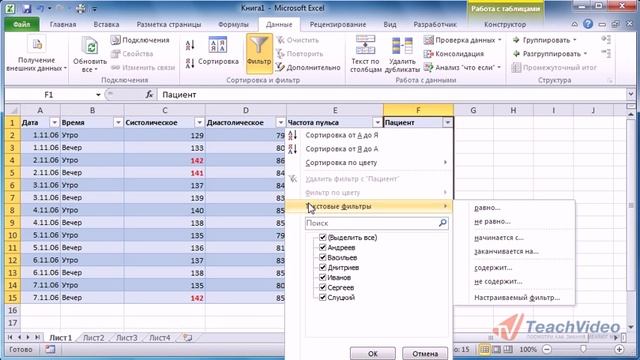Sort ascending A to Я ribbon icon
This screenshot has height=360, width=640.
pos(190,45)
